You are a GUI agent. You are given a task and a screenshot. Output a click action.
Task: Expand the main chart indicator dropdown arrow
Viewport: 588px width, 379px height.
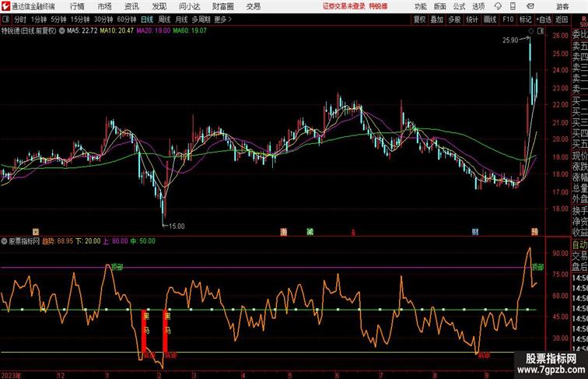[61, 31]
